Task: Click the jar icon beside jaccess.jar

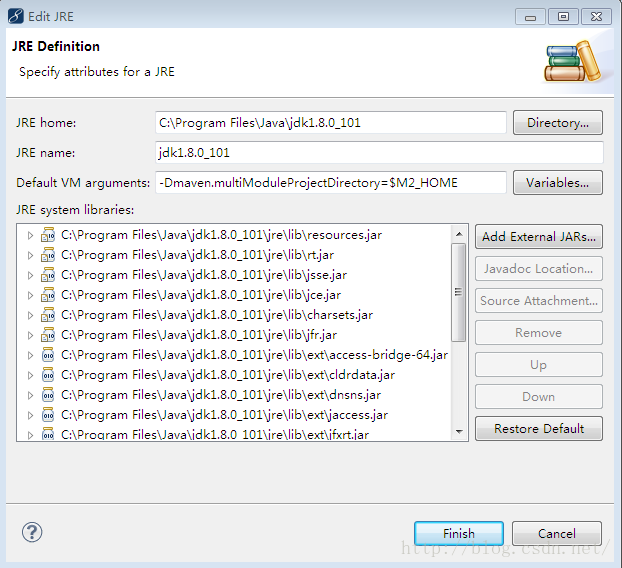Action: click(48, 415)
